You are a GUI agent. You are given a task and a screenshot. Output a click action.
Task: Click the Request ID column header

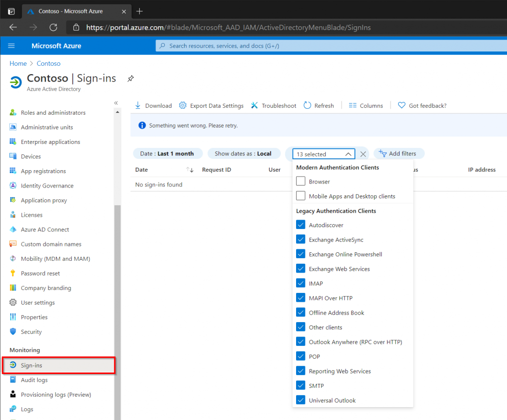pos(216,170)
